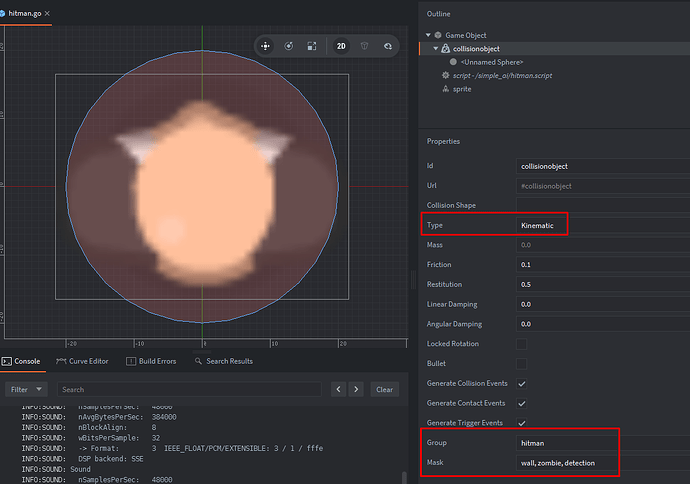Edit the Mask field wall, zombie, detection
The height and width of the screenshot is (484, 690).
(x=603, y=463)
